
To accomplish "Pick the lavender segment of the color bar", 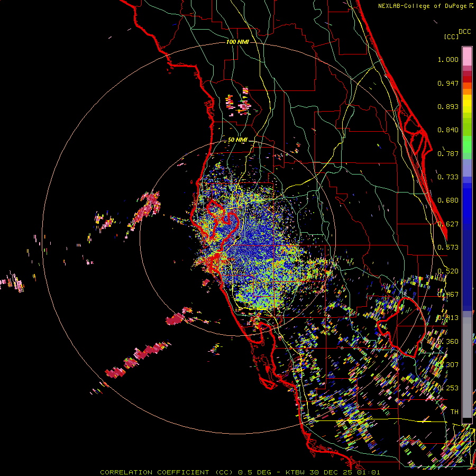I will tap(467, 168).
